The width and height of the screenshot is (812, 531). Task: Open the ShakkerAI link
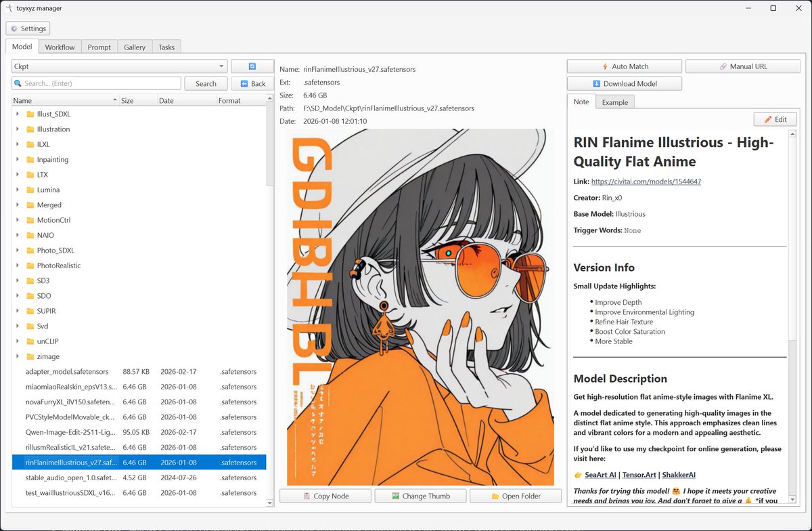tap(679, 475)
